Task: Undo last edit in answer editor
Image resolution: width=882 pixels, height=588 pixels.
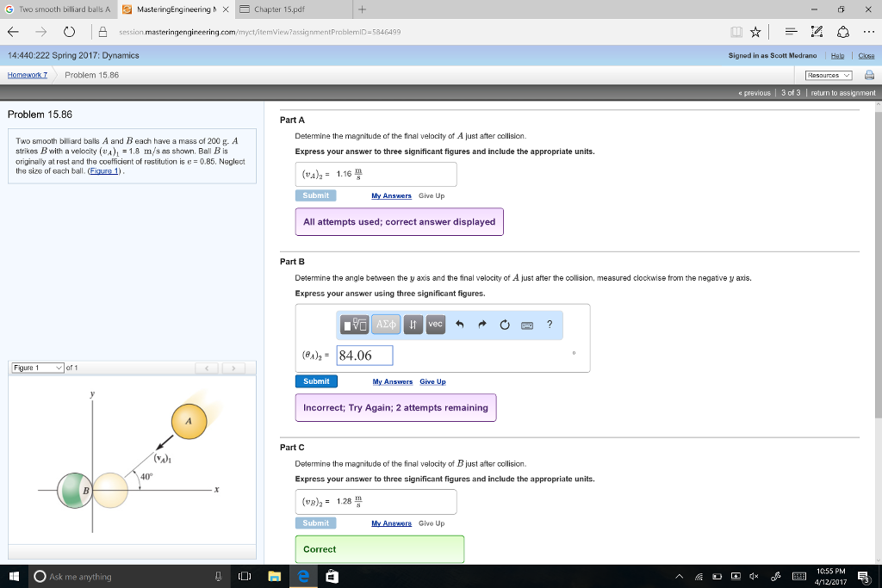Action: [x=459, y=325]
